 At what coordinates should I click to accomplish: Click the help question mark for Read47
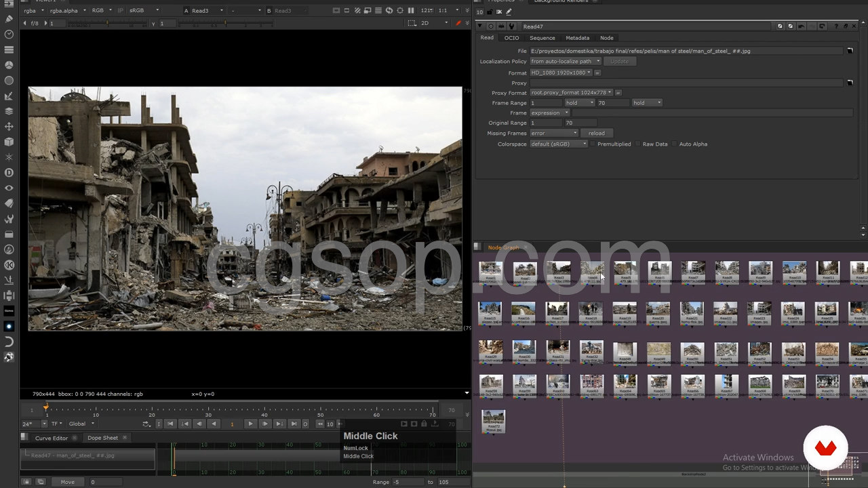point(836,26)
